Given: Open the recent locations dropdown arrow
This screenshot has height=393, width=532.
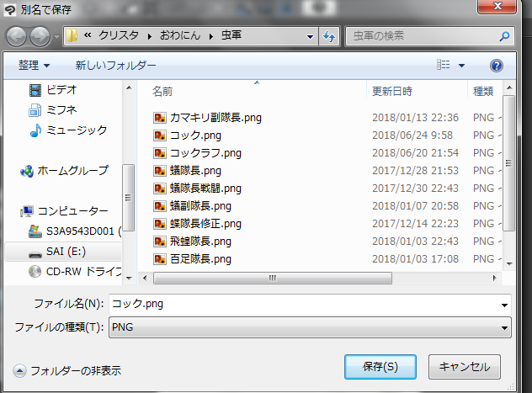Looking at the screenshot, I should point(56,37).
